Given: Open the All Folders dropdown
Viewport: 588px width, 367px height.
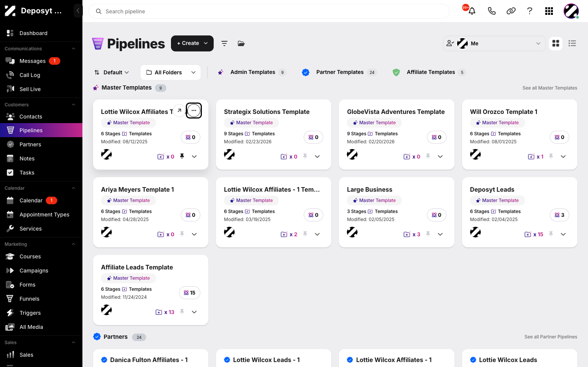Looking at the screenshot, I should tap(171, 72).
